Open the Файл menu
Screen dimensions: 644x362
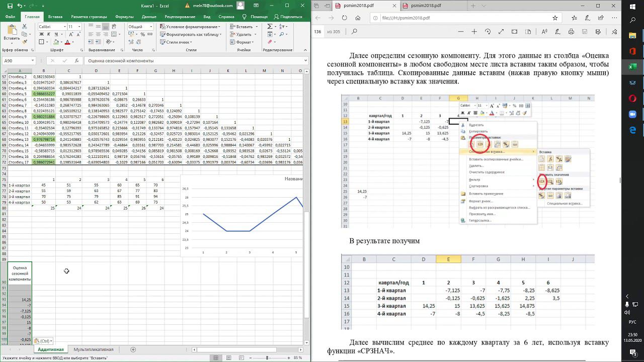point(10,17)
